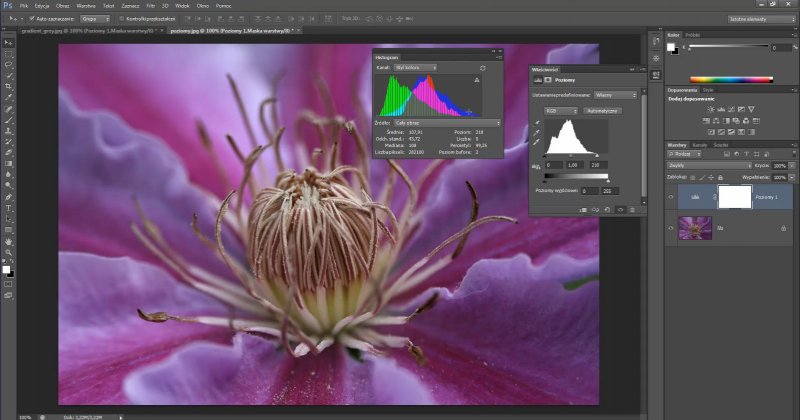Click the histogram refresh icon
Screen dimensions: 800x420
pyautogui.click(x=484, y=67)
